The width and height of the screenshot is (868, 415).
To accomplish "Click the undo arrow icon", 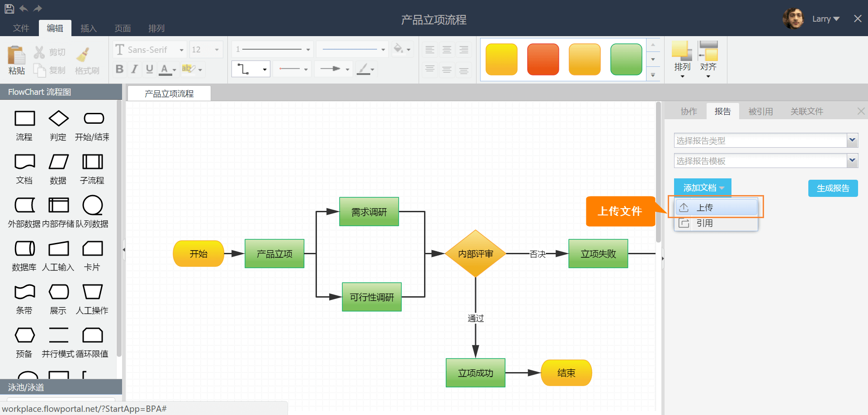I will [x=24, y=9].
